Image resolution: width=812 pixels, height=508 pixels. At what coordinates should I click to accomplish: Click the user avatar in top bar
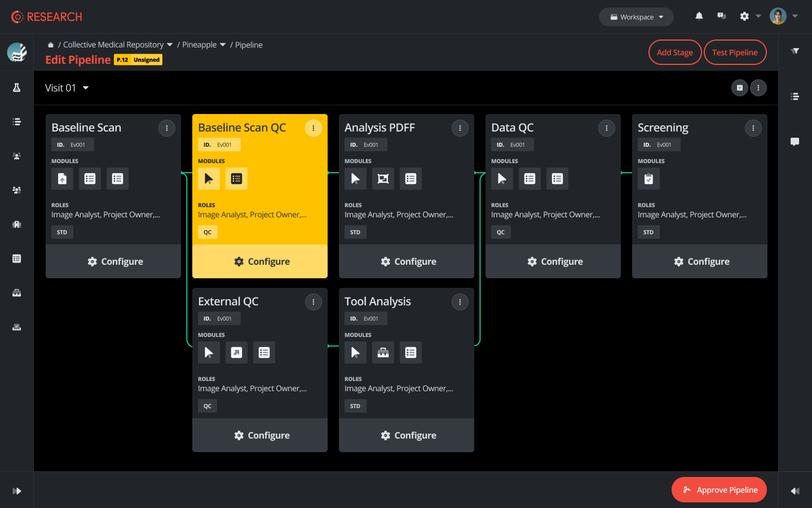778,16
